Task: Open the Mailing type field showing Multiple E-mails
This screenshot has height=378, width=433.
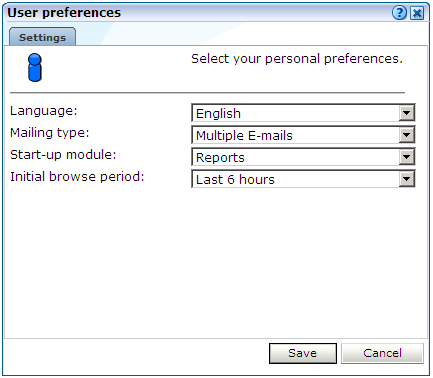Action: coord(303,135)
